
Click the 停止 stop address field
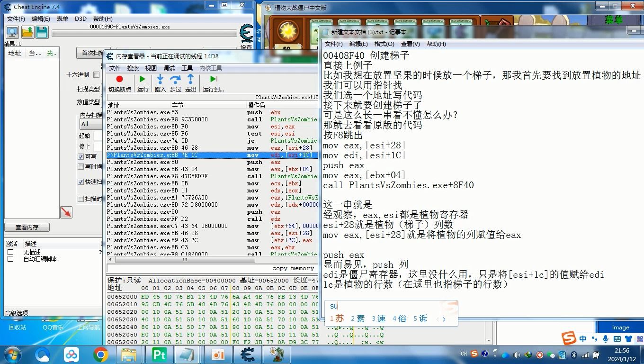pyautogui.click(x=98, y=146)
